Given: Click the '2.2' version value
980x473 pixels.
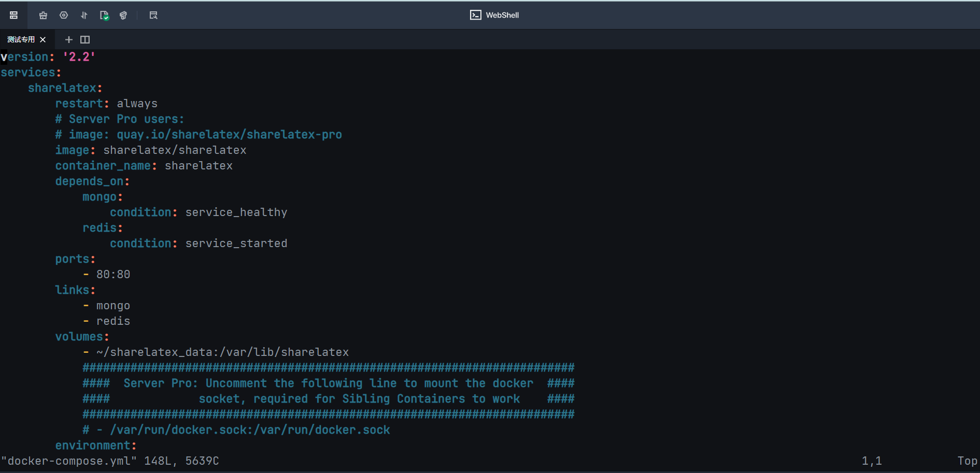Looking at the screenshot, I should [x=79, y=57].
